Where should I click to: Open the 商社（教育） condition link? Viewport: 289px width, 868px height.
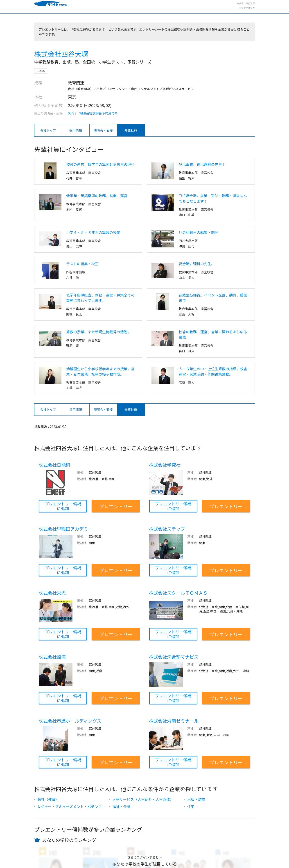tap(47, 799)
